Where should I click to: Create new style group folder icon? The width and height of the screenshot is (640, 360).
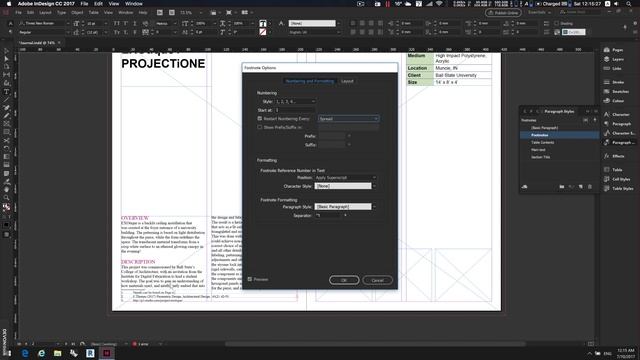562,187
